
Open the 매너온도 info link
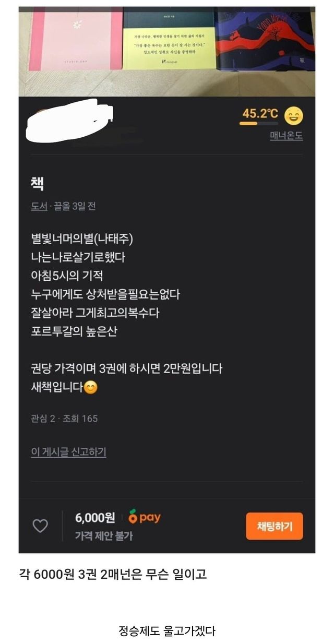(286, 136)
